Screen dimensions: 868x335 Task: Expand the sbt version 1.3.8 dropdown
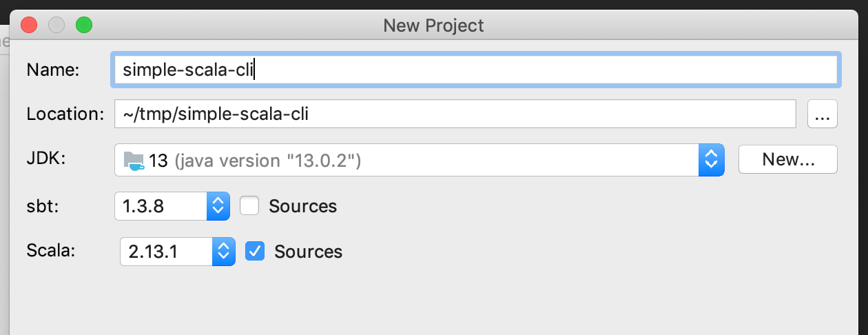pyautogui.click(x=218, y=206)
